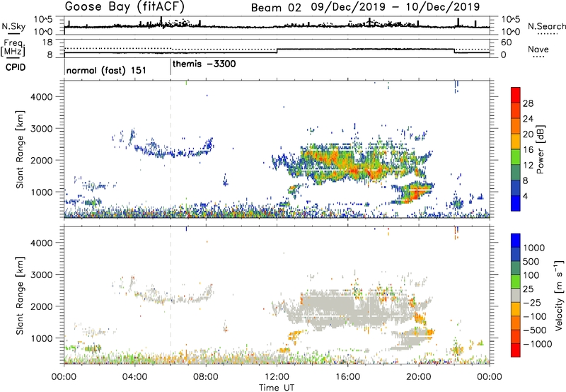566x392 pixels.
Task: Click the "-25" tick on the Velocity scale
Action: pos(532,302)
